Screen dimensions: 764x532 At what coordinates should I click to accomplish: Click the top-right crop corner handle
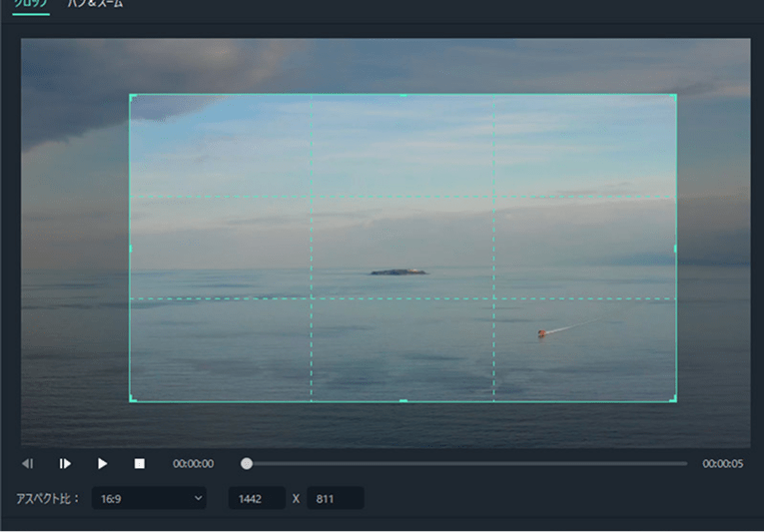click(x=673, y=98)
